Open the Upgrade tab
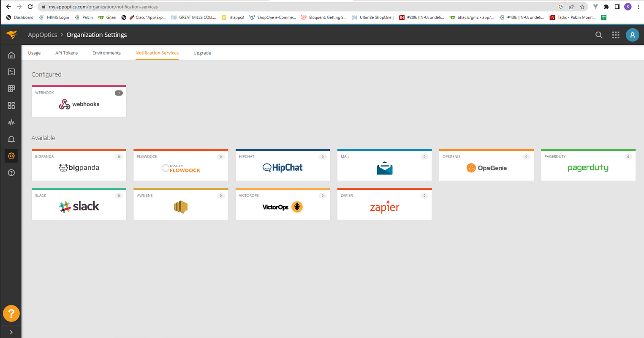 202,53
